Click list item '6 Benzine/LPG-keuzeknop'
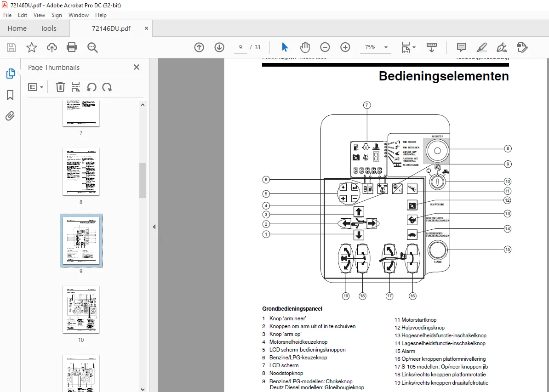The height and width of the screenshot is (392, 549). point(294,358)
